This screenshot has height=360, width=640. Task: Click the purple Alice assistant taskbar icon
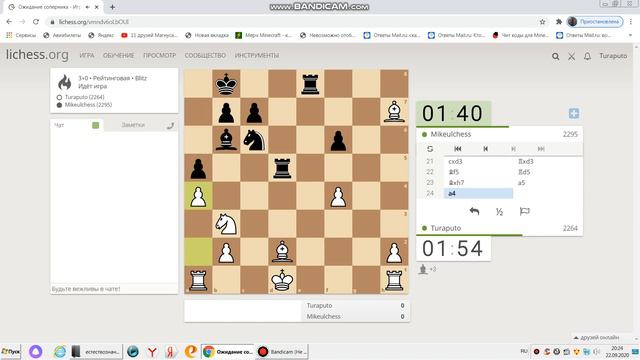point(36,351)
